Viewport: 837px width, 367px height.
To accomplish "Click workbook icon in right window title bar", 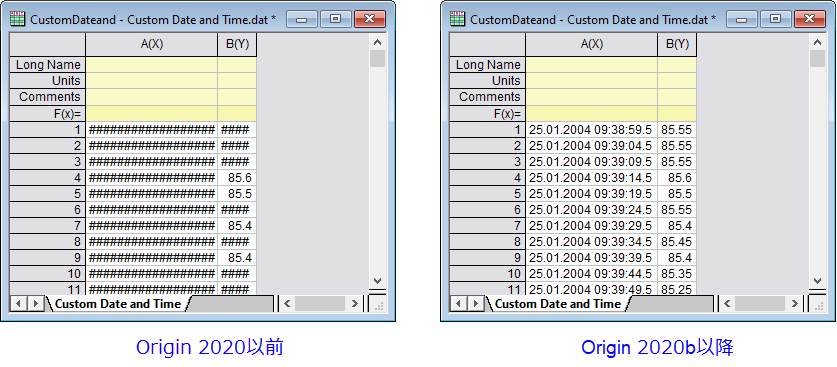I will click(x=458, y=19).
